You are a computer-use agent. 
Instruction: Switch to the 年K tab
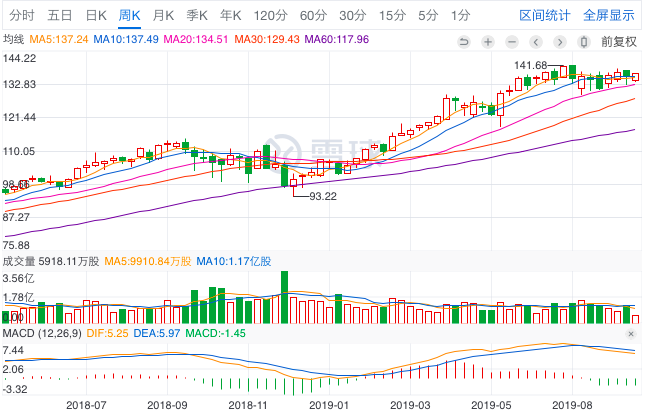[x=231, y=16]
